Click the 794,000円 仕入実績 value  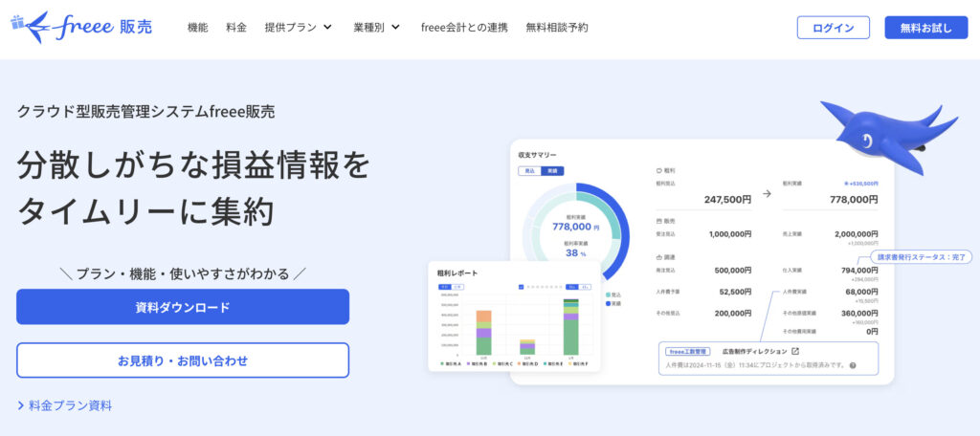(860, 271)
